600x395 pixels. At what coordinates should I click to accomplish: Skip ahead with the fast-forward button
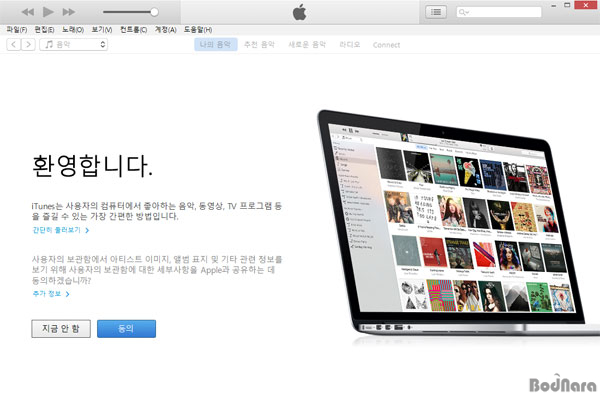tap(68, 12)
